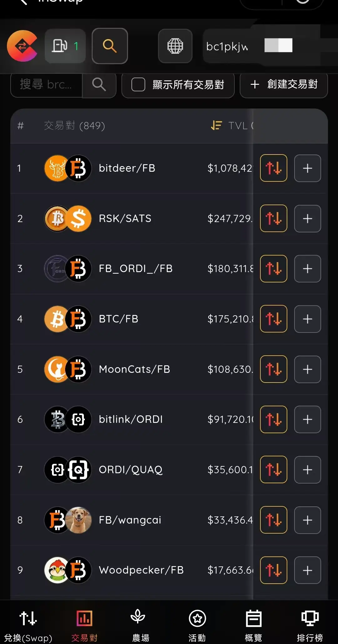338x644 pixels.
Task: Click the 創建交易對 create pair button
Action: click(284, 84)
